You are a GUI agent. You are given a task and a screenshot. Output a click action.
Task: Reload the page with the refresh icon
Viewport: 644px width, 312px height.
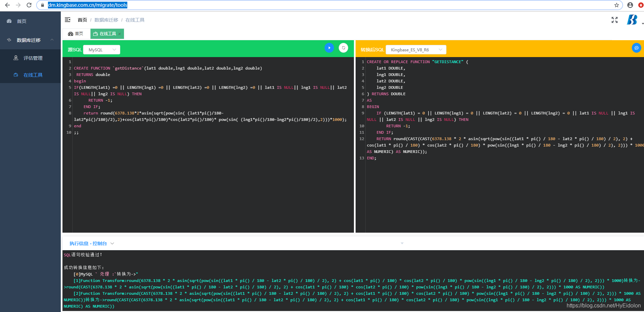pos(29,5)
